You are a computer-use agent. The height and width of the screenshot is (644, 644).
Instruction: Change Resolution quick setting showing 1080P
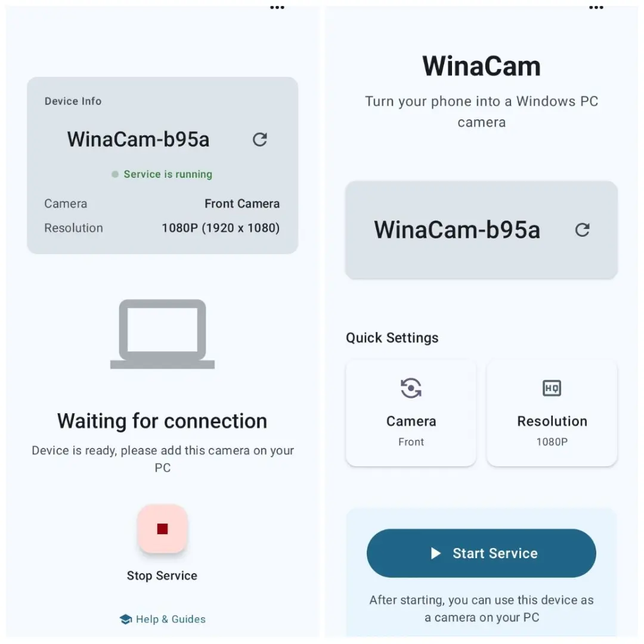pyautogui.click(x=552, y=413)
